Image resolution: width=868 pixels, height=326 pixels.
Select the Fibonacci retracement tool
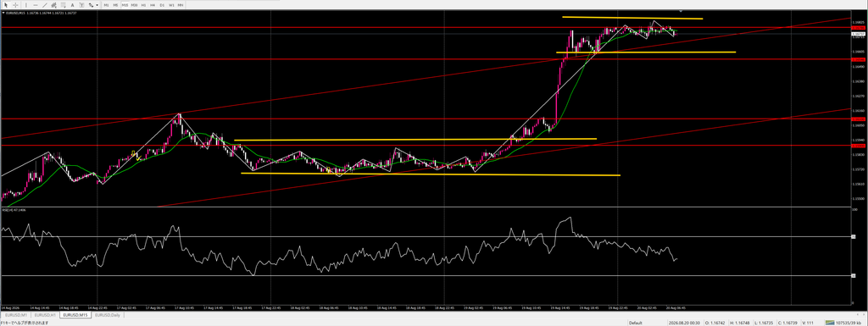coord(63,5)
